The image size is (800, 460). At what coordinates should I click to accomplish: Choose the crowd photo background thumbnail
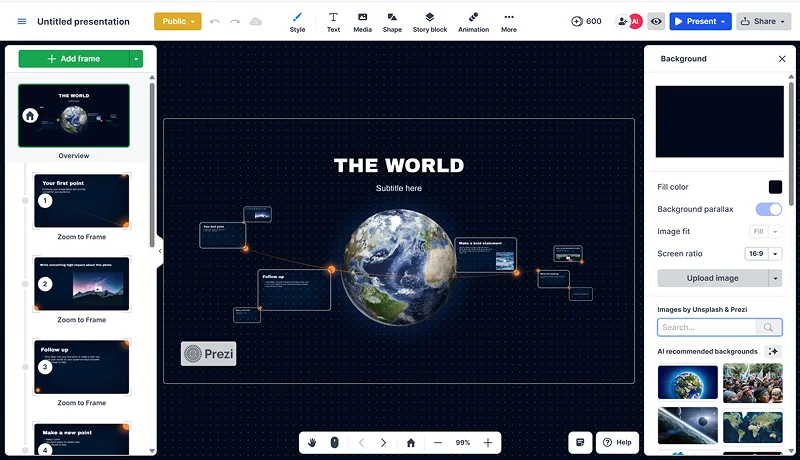(x=753, y=382)
